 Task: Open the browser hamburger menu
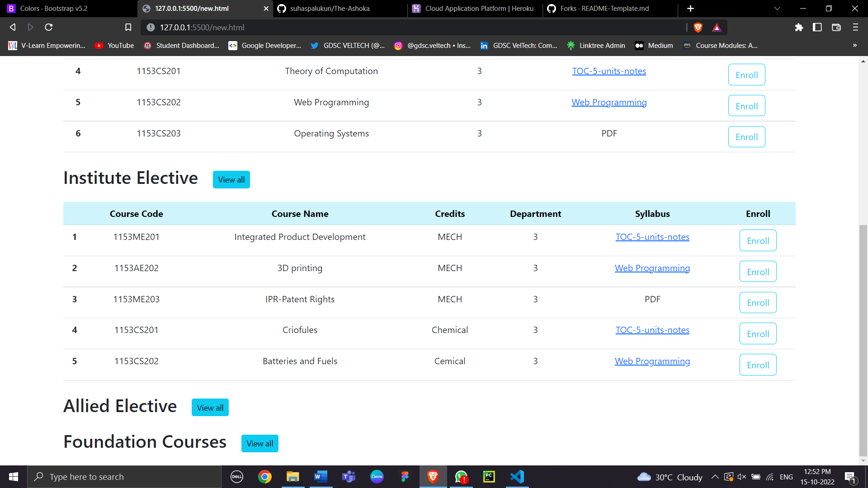(855, 27)
